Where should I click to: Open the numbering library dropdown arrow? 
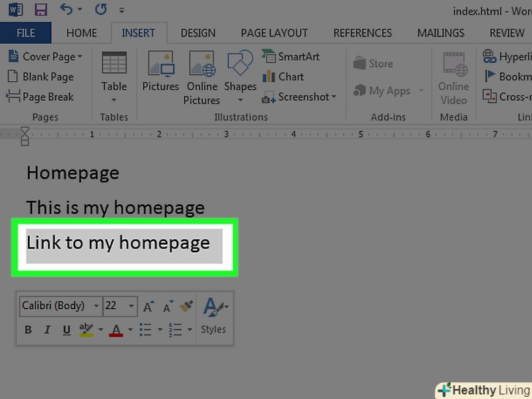(x=190, y=330)
